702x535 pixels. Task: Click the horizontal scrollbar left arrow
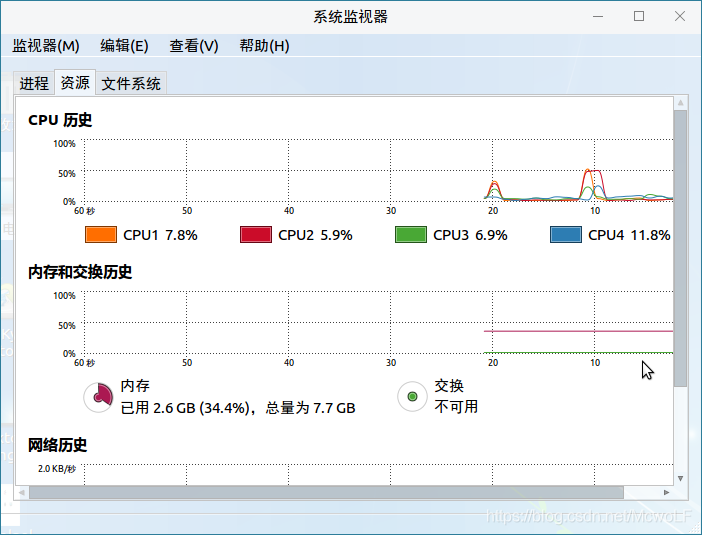pyautogui.click(x=21, y=492)
